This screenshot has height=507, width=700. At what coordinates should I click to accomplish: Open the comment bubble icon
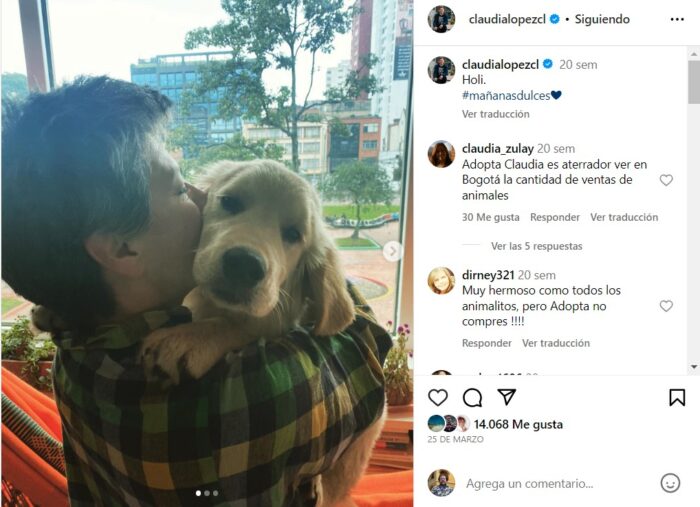click(472, 397)
